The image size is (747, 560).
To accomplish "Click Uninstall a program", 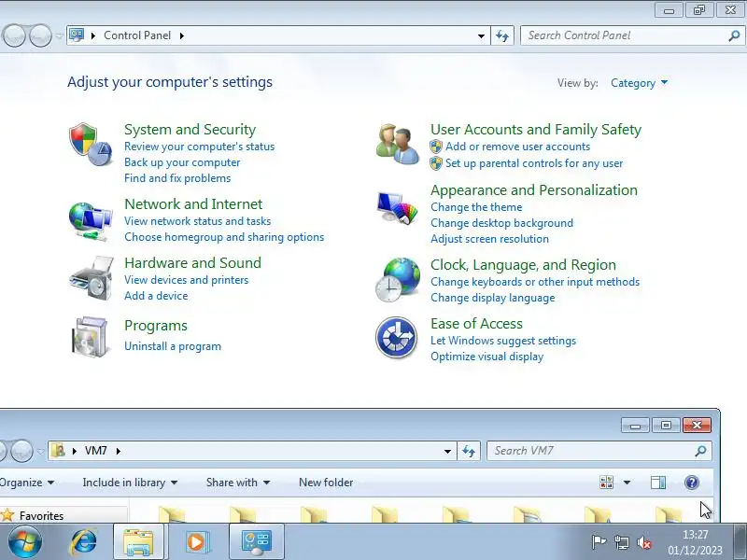I will pyautogui.click(x=173, y=346).
